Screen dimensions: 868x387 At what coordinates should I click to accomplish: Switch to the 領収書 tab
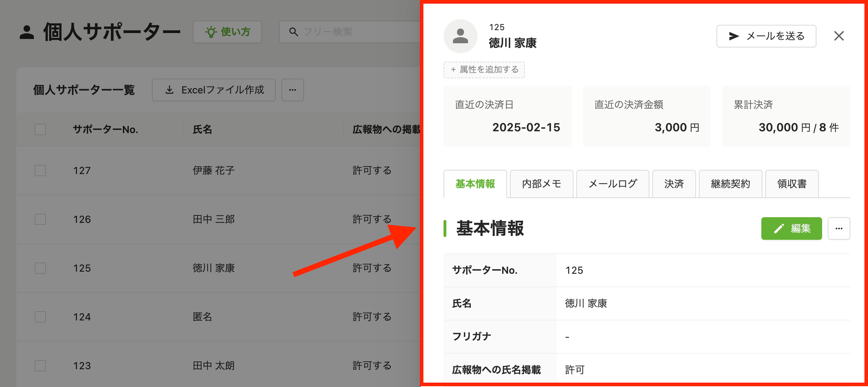tap(792, 184)
